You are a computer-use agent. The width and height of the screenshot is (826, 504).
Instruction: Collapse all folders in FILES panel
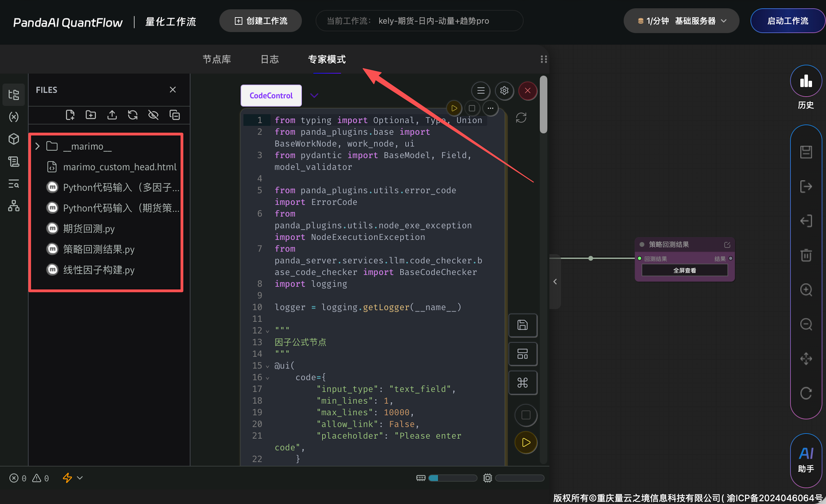(x=175, y=115)
